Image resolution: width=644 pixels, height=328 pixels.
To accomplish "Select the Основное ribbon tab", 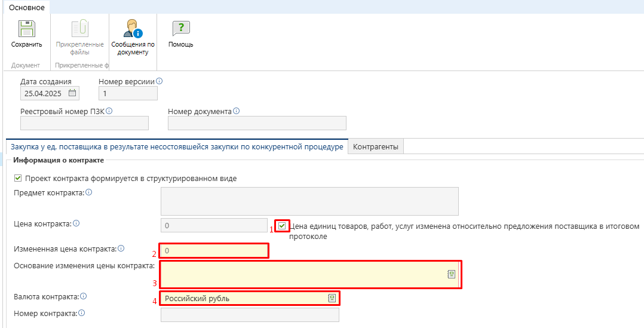I will point(27,7).
